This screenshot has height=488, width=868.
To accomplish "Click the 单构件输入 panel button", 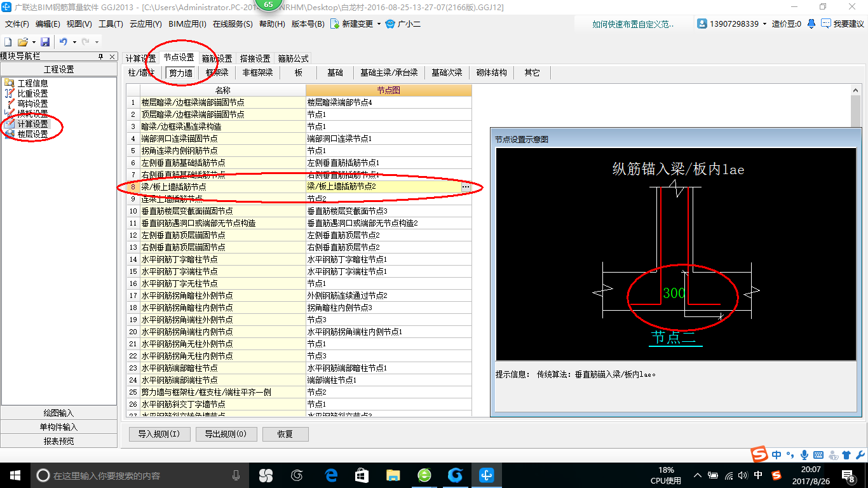I will 58,427.
